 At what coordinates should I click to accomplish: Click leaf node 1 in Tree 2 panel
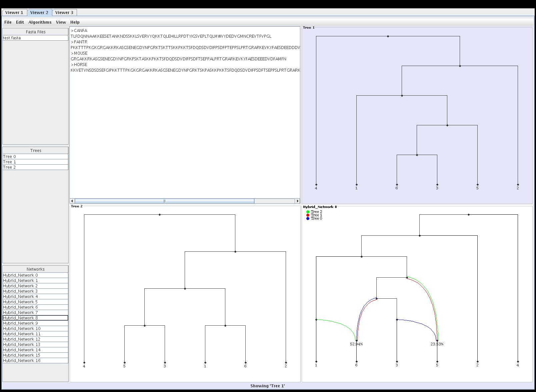point(205,363)
